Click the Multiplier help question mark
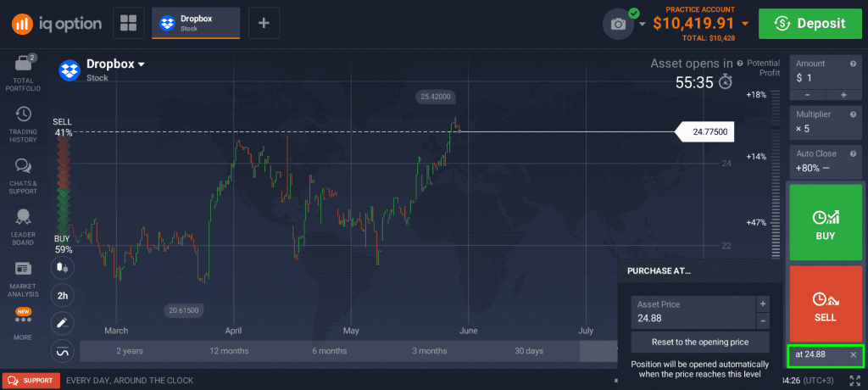Image resolution: width=868 pixels, height=390 pixels. coord(853,114)
